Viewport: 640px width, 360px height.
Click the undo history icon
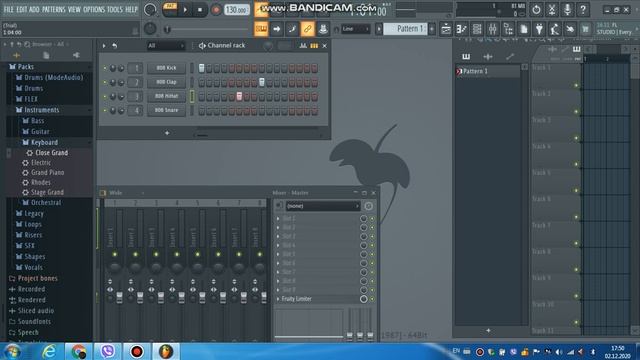point(536,9)
